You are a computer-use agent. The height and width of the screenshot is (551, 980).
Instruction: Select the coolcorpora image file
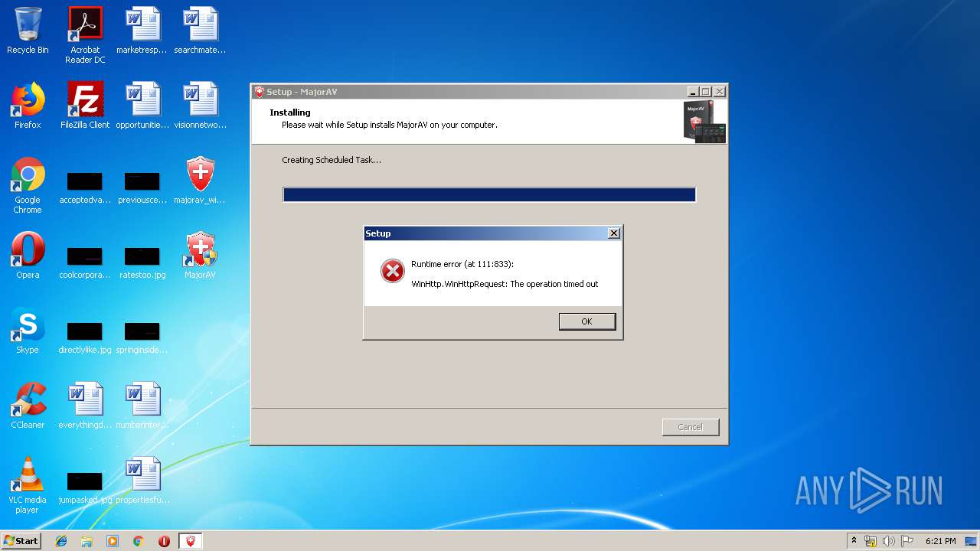click(x=85, y=261)
